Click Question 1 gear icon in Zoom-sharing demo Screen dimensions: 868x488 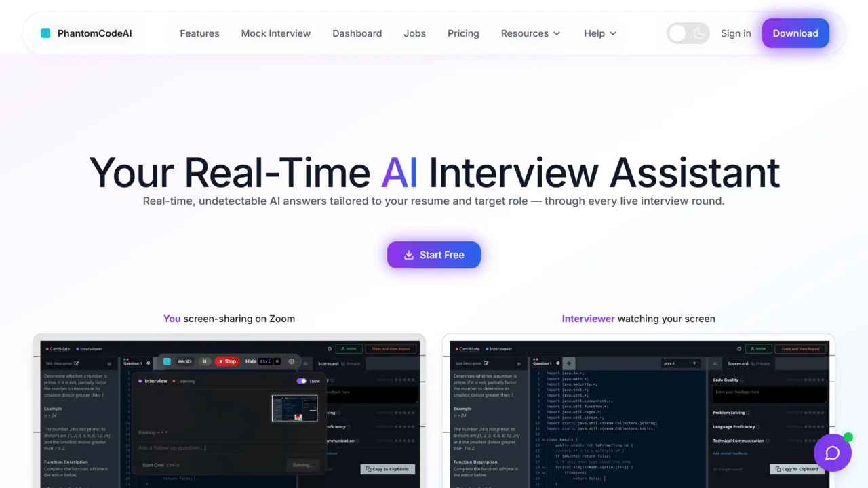149,363
